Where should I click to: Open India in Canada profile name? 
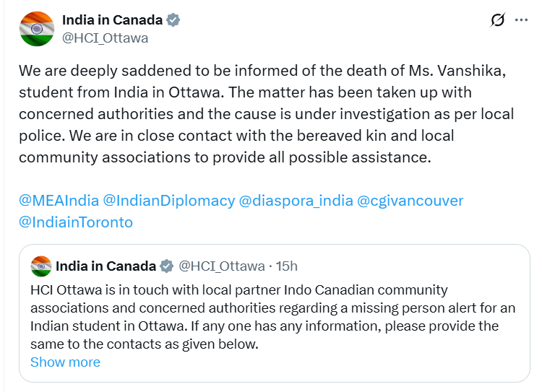coord(112,20)
